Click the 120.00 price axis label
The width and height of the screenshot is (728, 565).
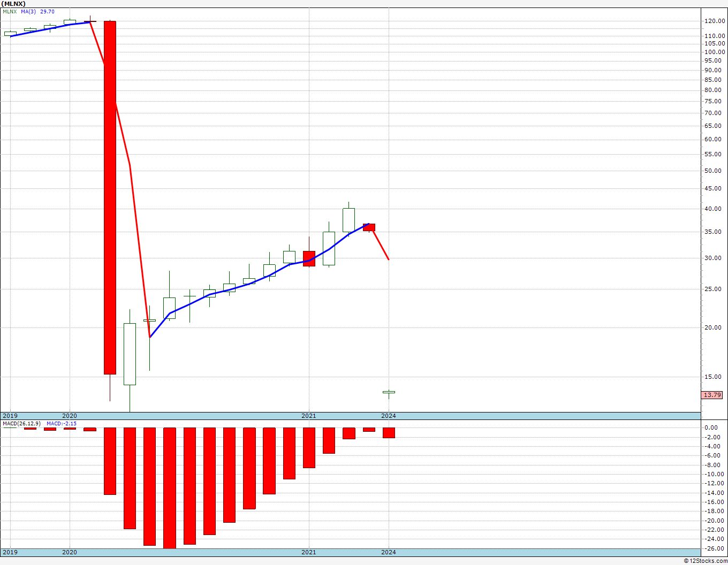point(715,21)
